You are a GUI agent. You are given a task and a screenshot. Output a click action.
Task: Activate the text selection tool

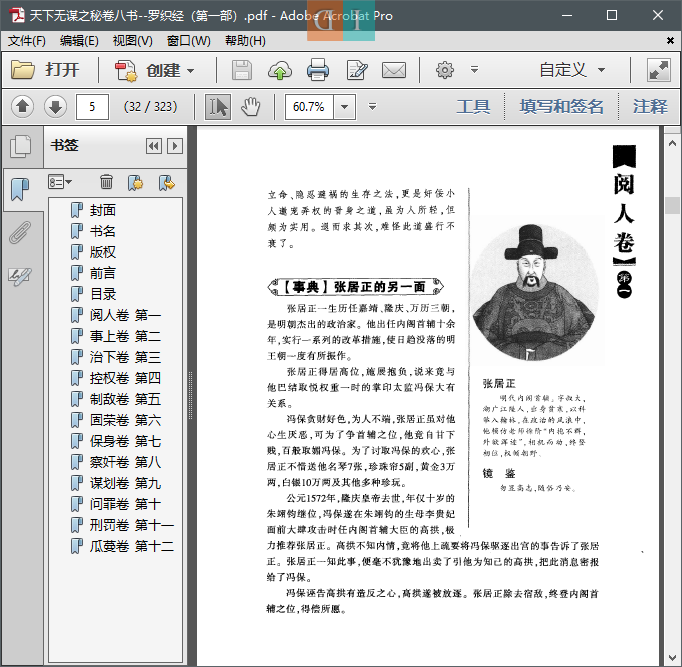[218, 107]
